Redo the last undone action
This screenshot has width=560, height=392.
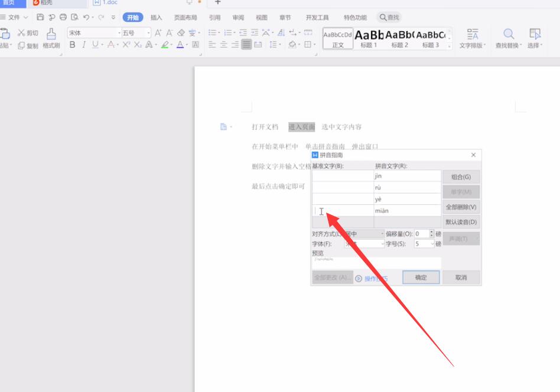pyautogui.click(x=101, y=17)
